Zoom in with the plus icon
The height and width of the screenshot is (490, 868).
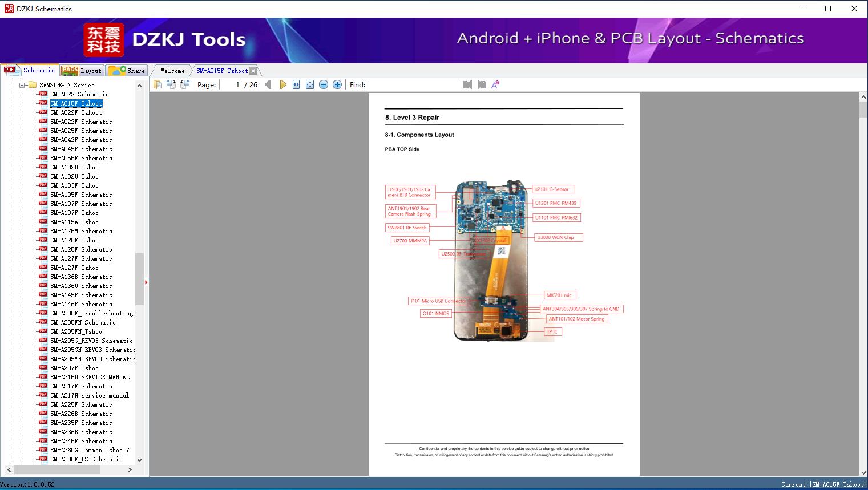pos(337,84)
